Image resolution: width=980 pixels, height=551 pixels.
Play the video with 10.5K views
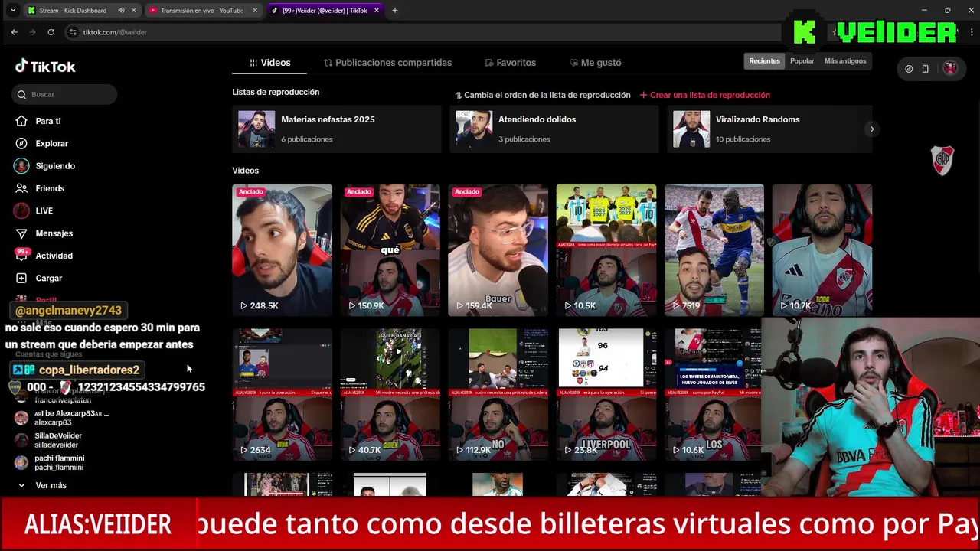coord(606,249)
